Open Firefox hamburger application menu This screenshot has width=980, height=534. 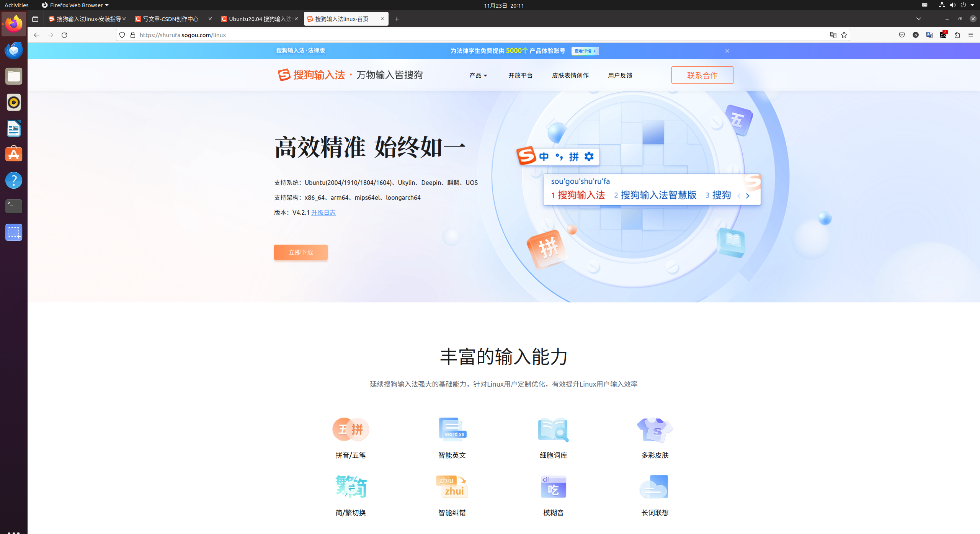click(x=970, y=35)
